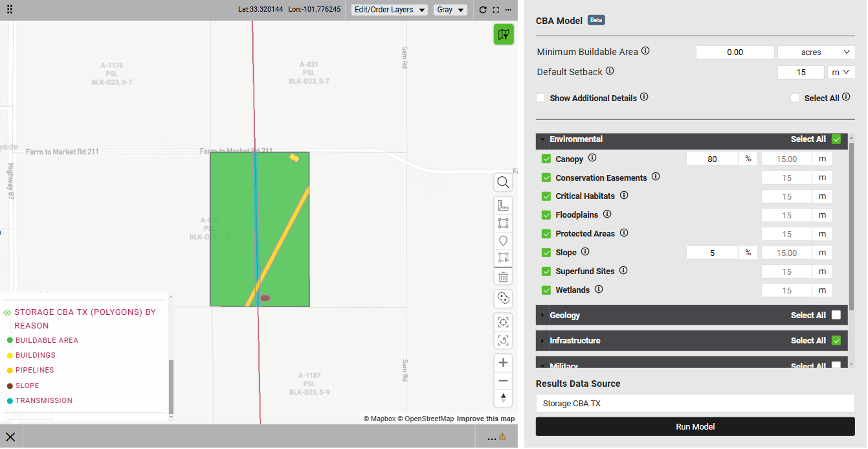
Task: Click the trash delete icon
Action: click(x=503, y=277)
